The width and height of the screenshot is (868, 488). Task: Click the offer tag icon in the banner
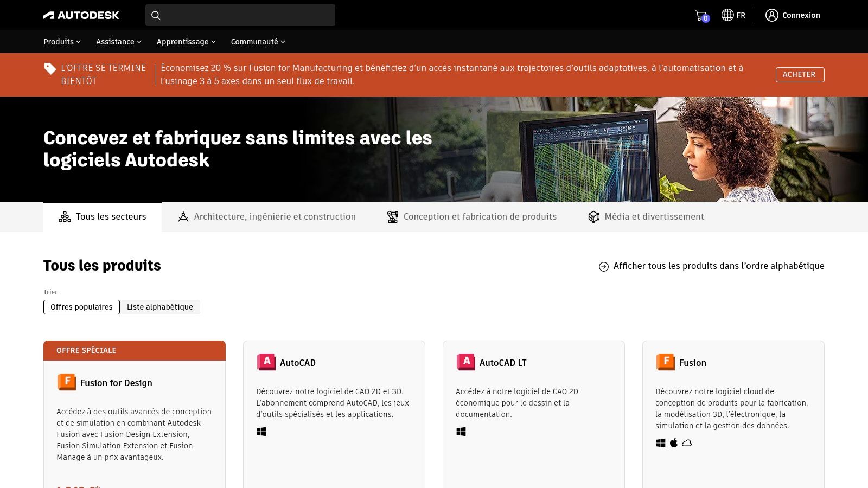coord(48,67)
